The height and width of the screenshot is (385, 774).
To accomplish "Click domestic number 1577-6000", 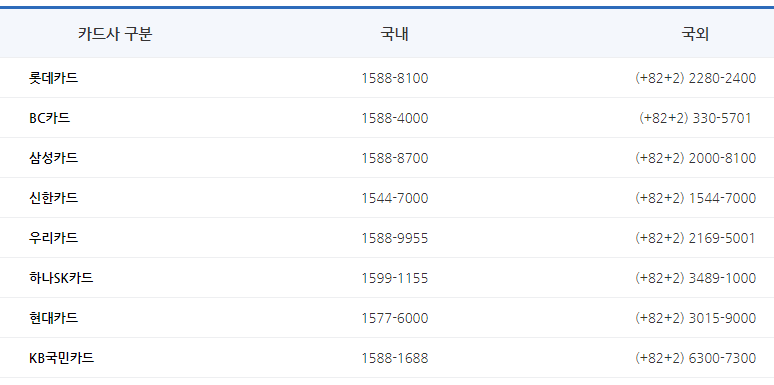I will coord(395,318).
